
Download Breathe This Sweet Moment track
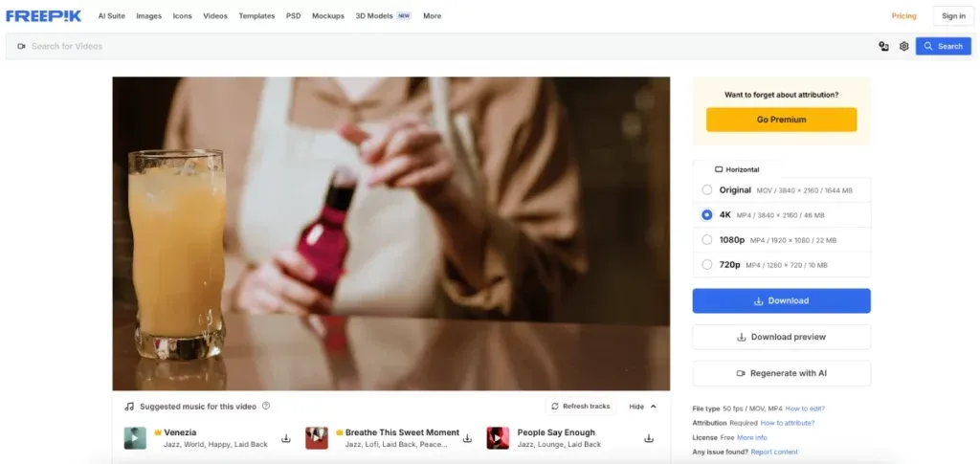coord(467,438)
